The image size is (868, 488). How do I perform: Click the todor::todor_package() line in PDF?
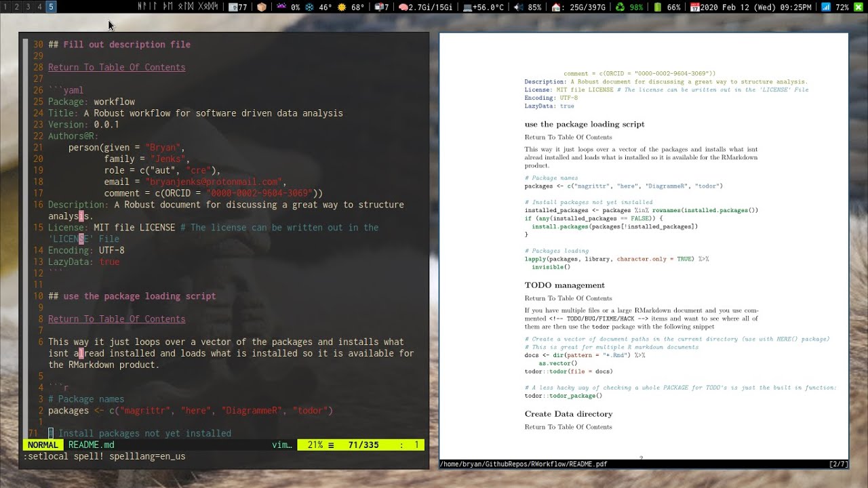(564, 396)
